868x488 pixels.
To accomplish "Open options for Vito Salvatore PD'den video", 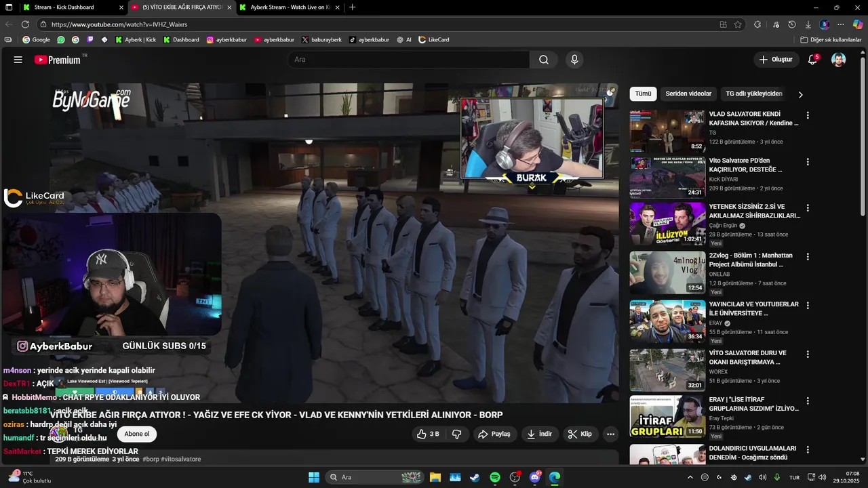I will tap(807, 162).
